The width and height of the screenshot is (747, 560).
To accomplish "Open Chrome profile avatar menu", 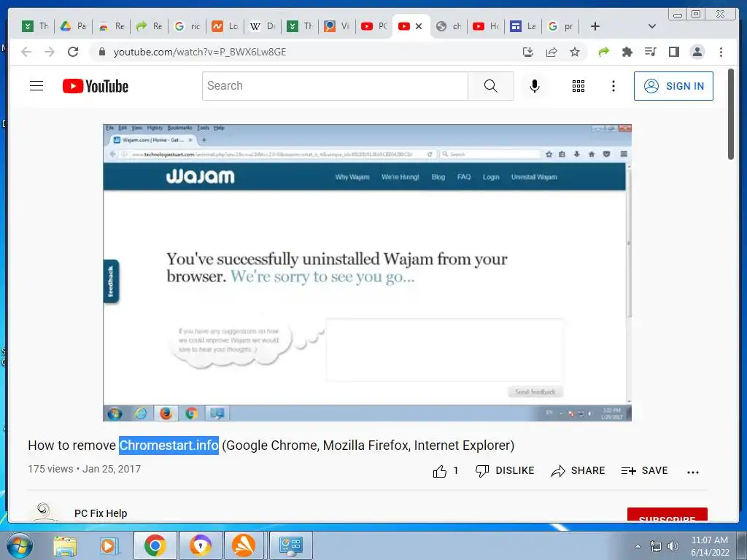I will click(x=697, y=52).
